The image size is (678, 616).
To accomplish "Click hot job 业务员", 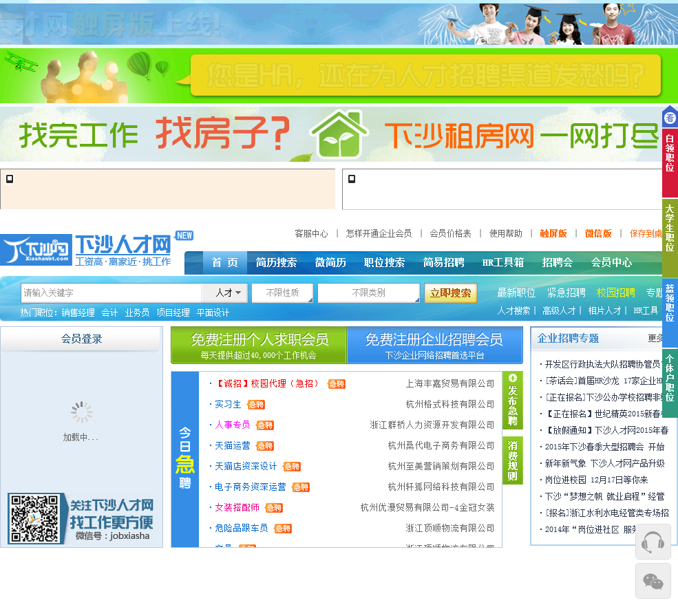I will click(137, 313).
